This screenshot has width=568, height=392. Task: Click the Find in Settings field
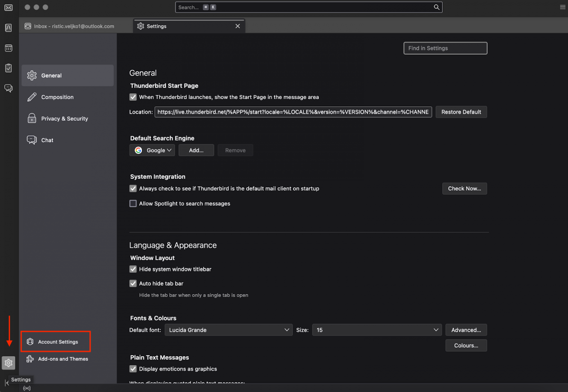click(x=445, y=48)
